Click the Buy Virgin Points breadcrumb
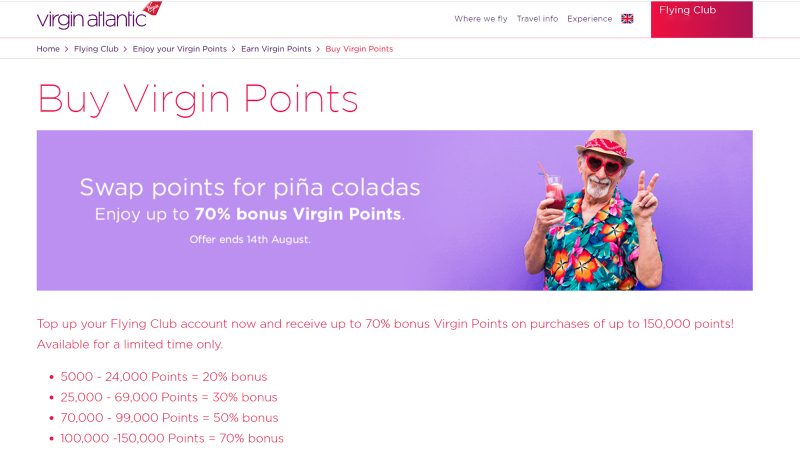The width and height of the screenshot is (800, 450). [359, 49]
